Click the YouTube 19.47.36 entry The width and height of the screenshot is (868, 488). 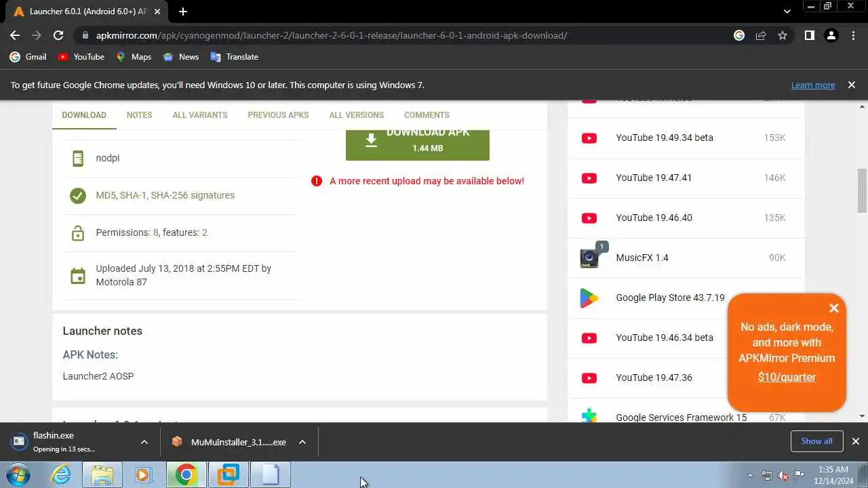[x=654, y=378]
